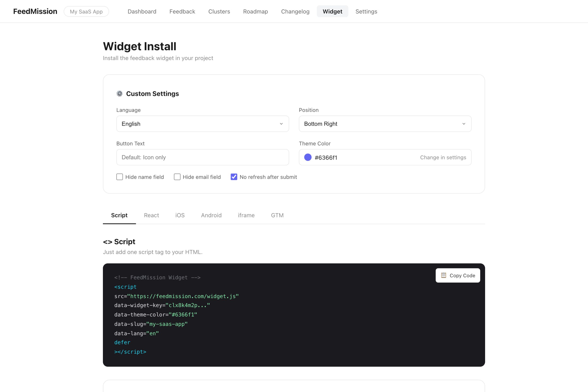Click the Custom Settings gear icon
This screenshot has width=588, height=392.
coord(119,93)
